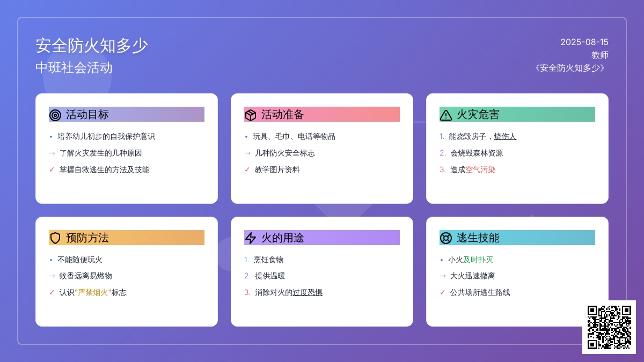644x362 pixels.
Task: Click the shield icon beside 预防方法
Action: point(55,238)
